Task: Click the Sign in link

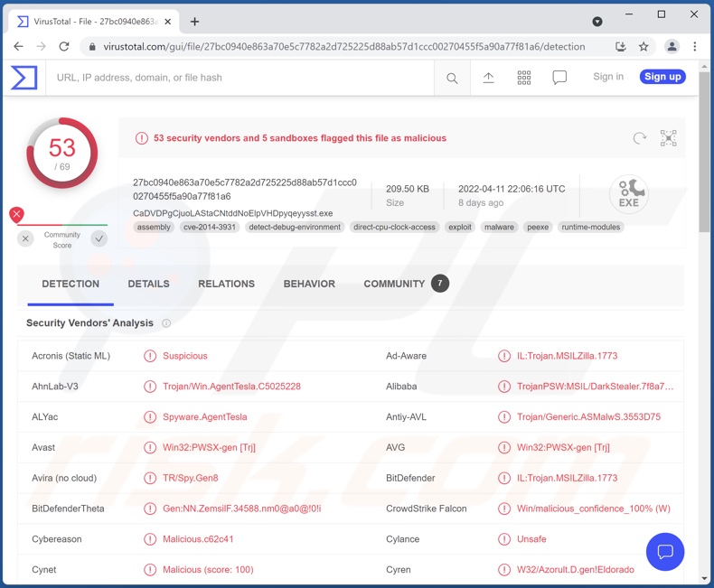Action: pyautogui.click(x=608, y=77)
